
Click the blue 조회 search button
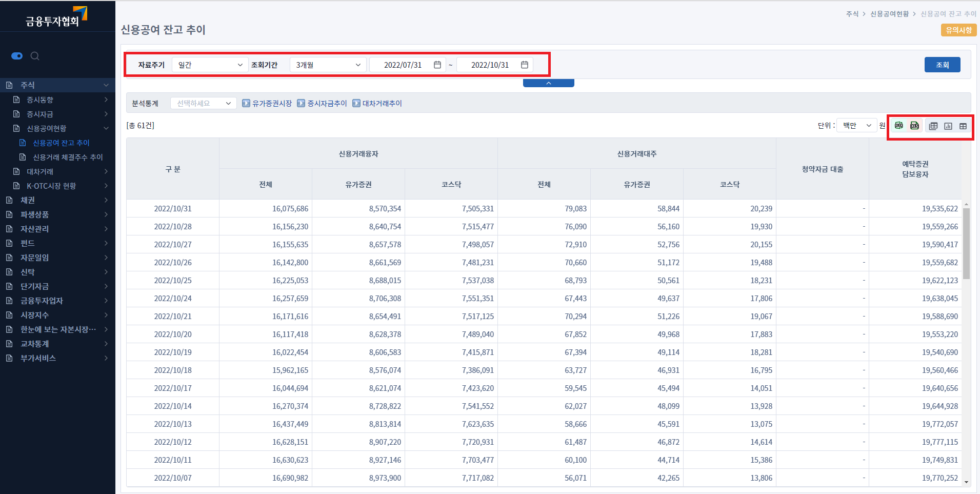[943, 65]
